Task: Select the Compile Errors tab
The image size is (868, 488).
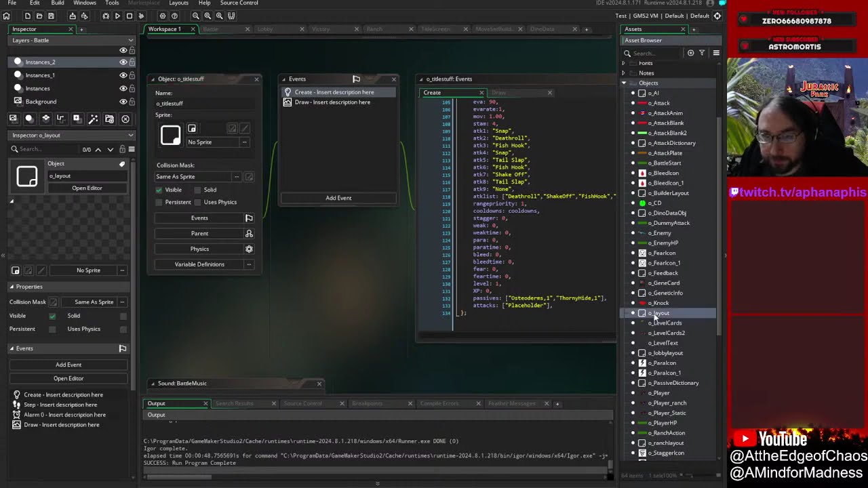Action: point(439,404)
